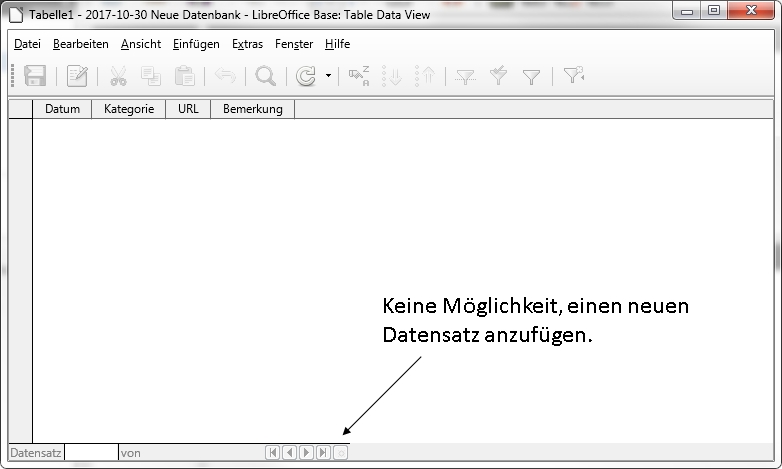
Task: Open the Ansicht menu
Action: tap(141, 44)
